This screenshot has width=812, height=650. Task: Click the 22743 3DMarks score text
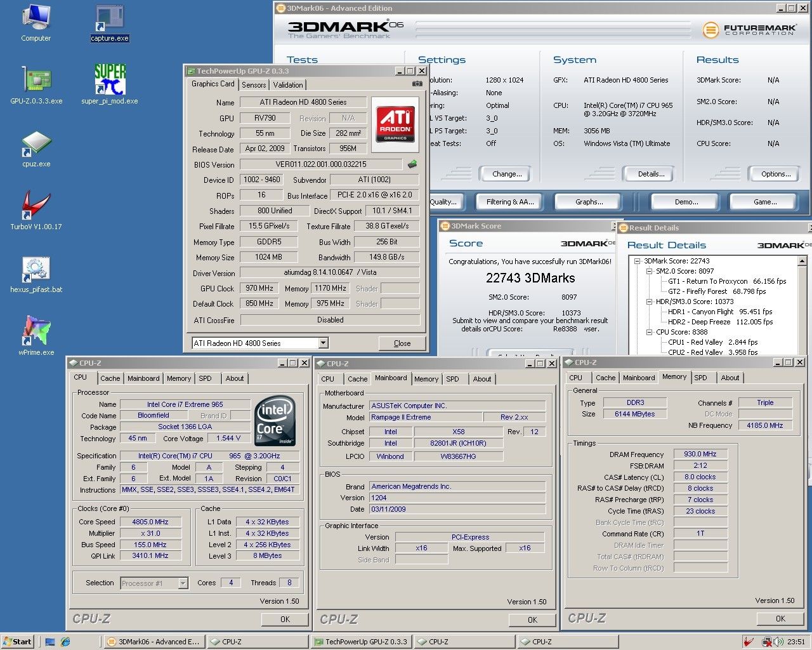[x=530, y=278]
